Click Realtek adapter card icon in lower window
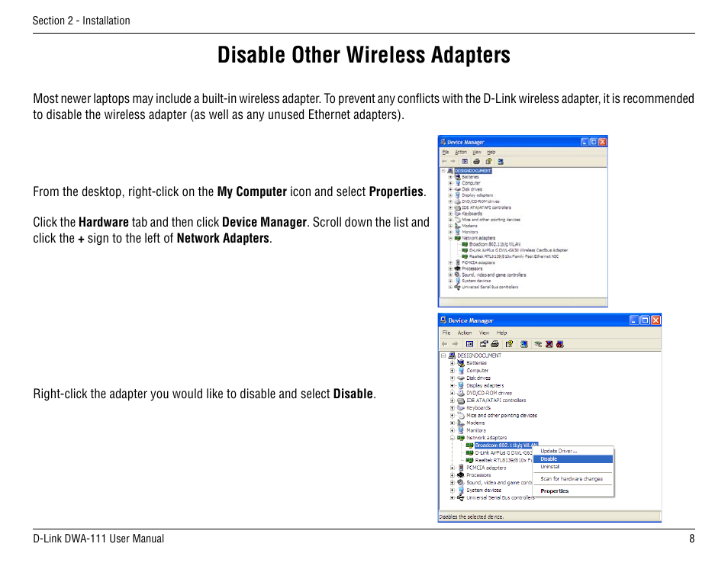728x563 pixels. tap(469, 461)
